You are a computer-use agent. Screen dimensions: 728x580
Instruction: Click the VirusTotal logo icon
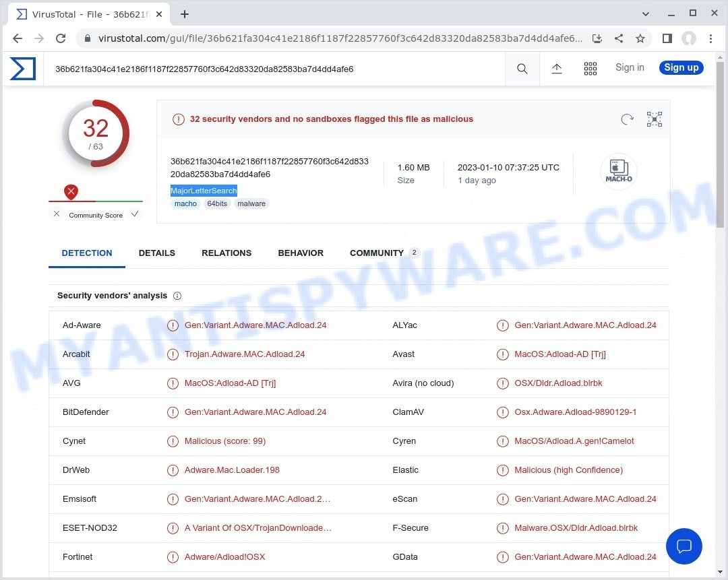23,69
